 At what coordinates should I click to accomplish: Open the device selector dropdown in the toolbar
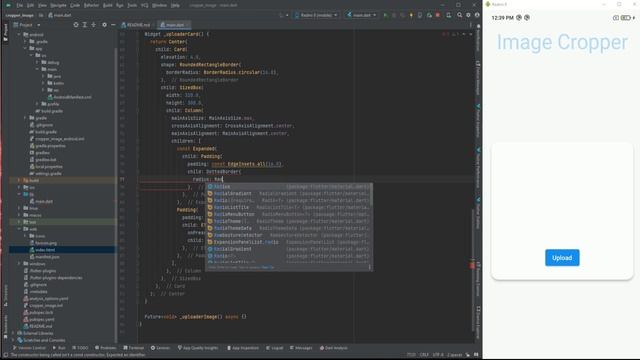(316, 15)
